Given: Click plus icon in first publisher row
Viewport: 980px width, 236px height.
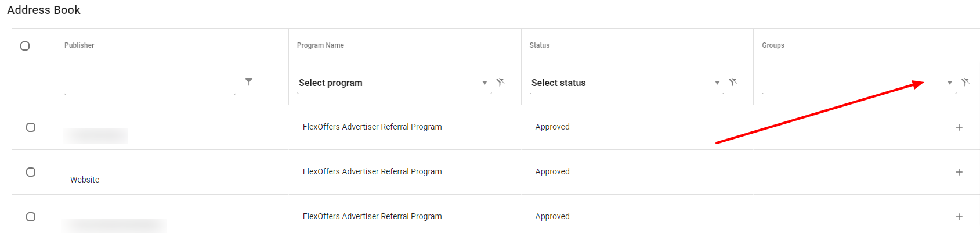Looking at the screenshot, I should tap(959, 127).
